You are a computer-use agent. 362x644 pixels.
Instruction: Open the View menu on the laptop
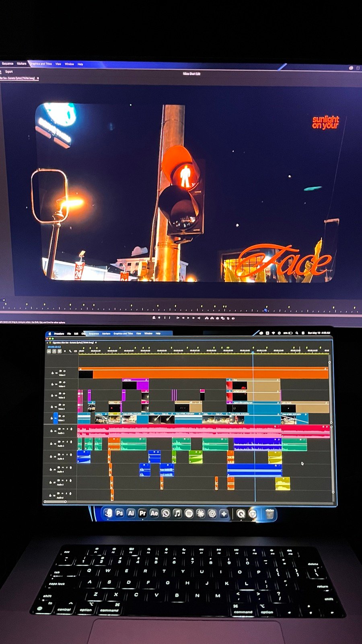tap(138, 333)
